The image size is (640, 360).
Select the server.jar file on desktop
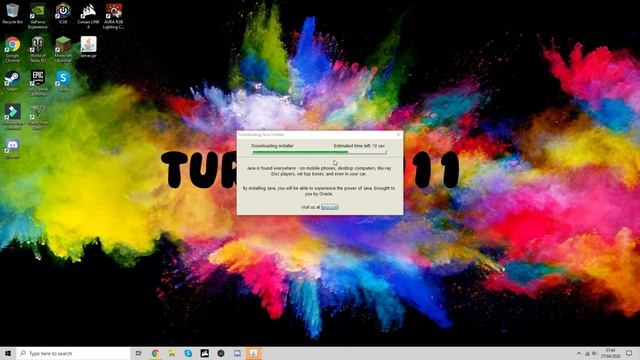(x=88, y=47)
